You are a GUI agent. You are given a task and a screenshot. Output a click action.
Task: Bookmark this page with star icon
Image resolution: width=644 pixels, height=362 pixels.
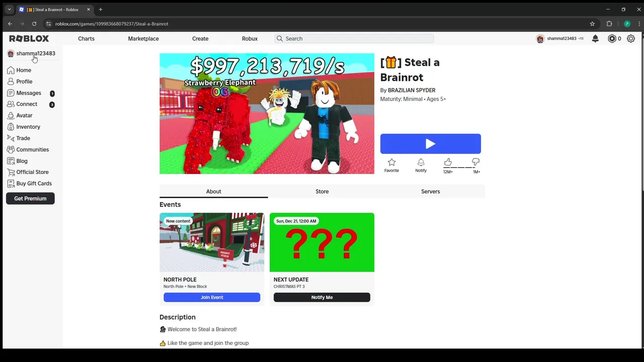(x=592, y=24)
